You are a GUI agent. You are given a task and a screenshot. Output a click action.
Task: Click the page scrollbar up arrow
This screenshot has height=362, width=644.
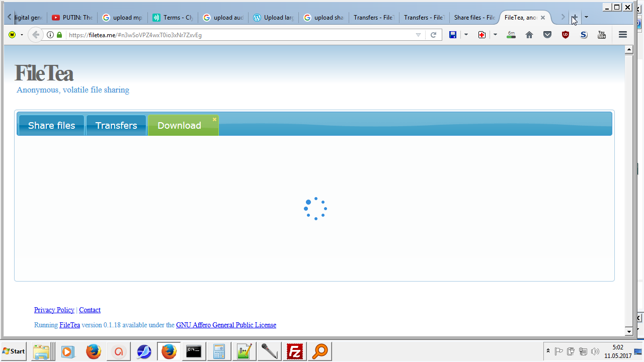click(628, 49)
